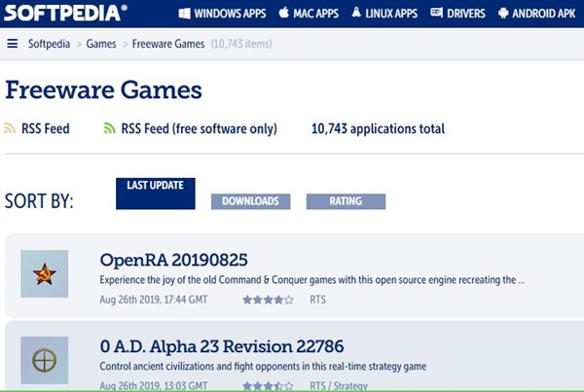Open the 0 A.D. game thumbnail
This screenshot has width=584, height=392.
click(45, 360)
